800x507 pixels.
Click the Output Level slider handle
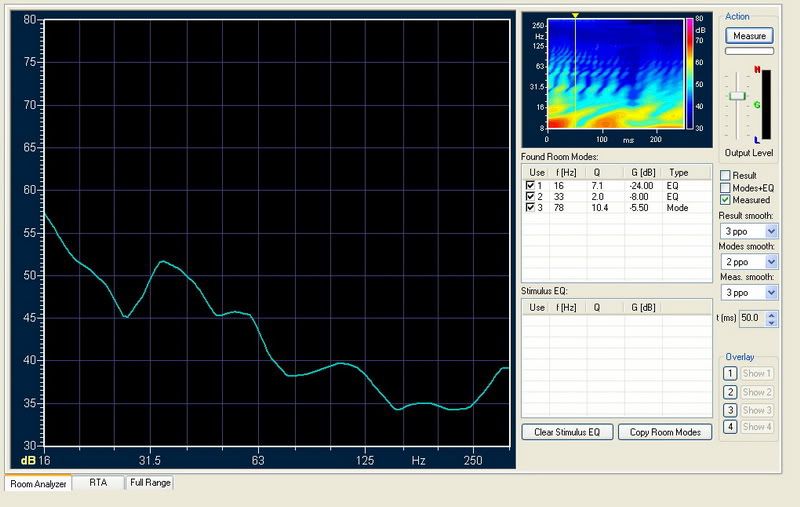737,95
